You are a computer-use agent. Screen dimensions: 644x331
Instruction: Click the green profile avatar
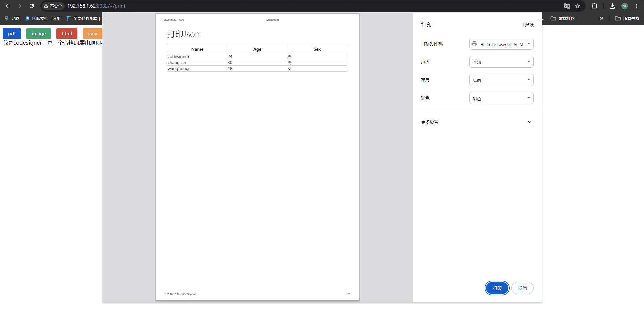click(625, 6)
